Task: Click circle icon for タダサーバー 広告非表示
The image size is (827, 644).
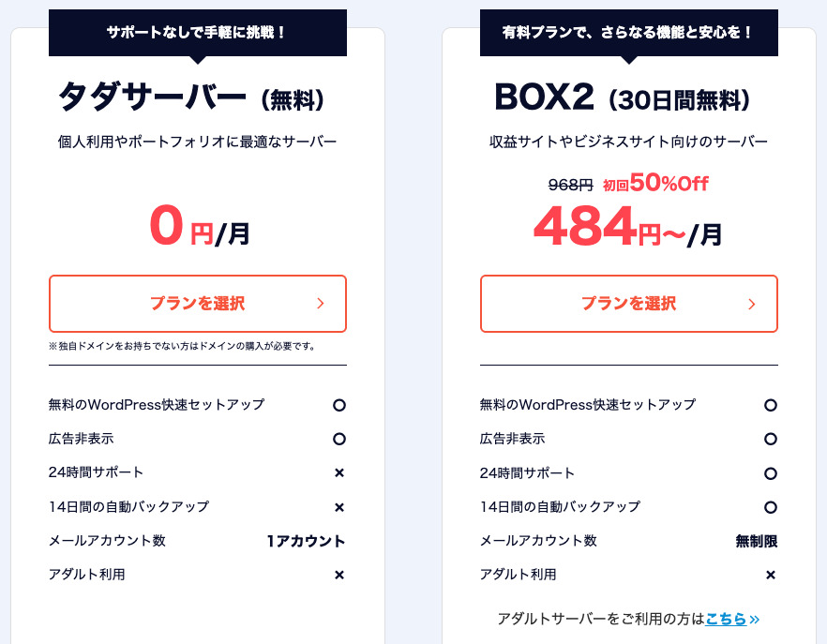Action: click(339, 439)
